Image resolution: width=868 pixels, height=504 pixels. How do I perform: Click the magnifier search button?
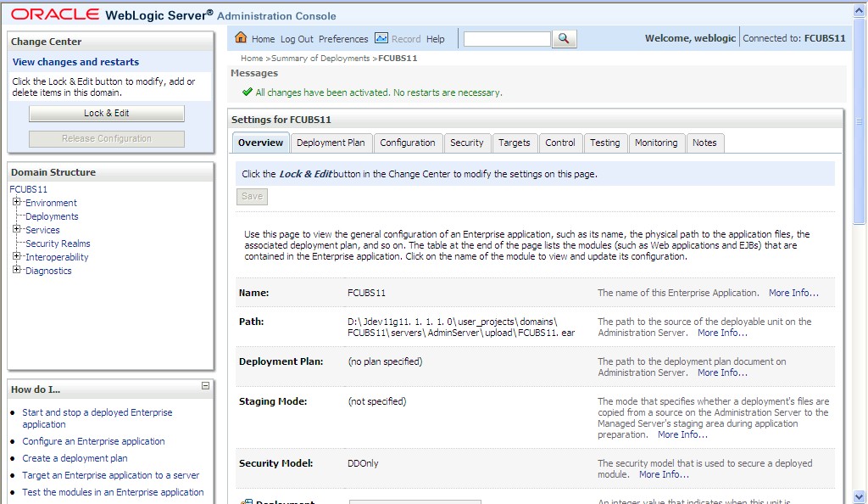click(x=564, y=39)
